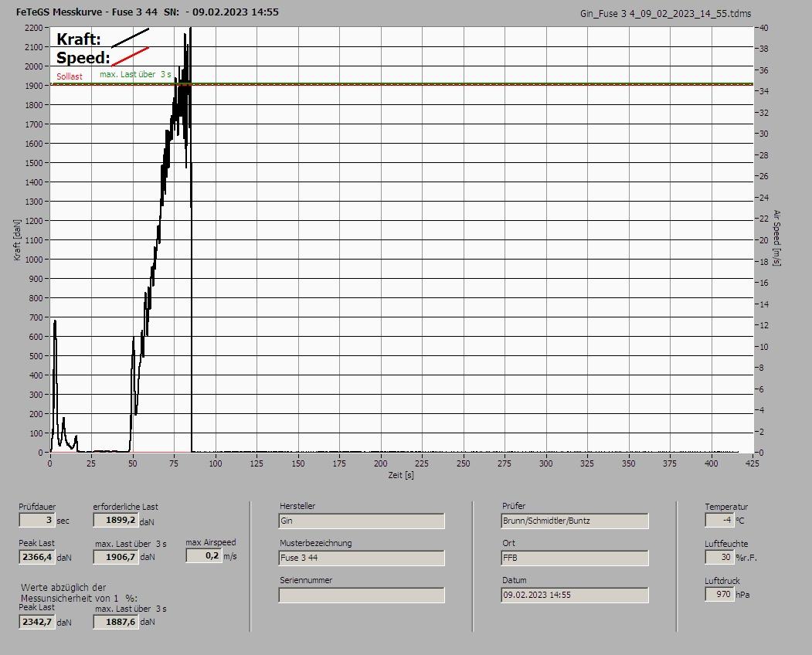Click the chart title 'FeTeGS Messkurve - Fuse 3 44'

tap(87, 12)
